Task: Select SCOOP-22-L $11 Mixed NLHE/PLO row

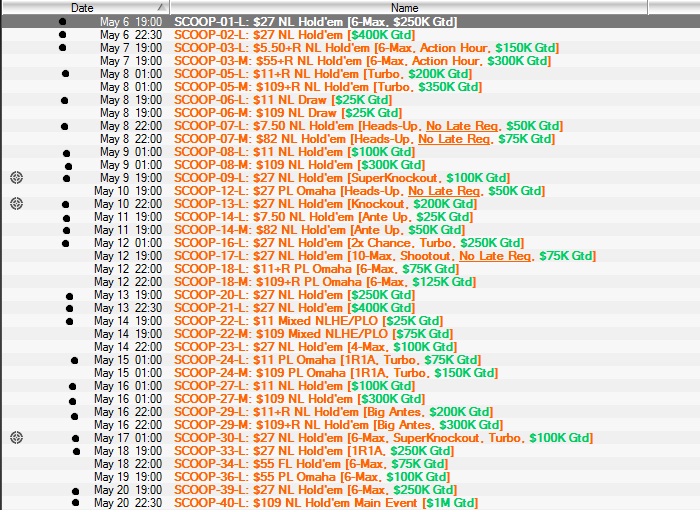Action: coord(350,321)
